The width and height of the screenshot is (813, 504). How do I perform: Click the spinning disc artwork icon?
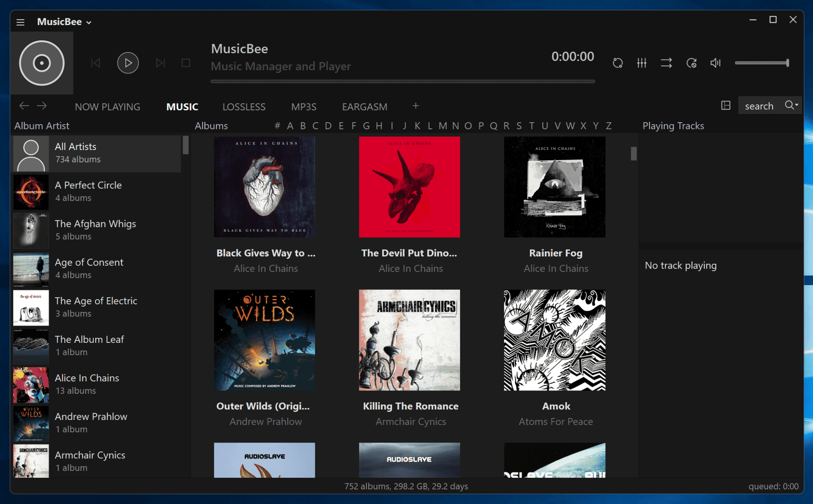click(42, 63)
